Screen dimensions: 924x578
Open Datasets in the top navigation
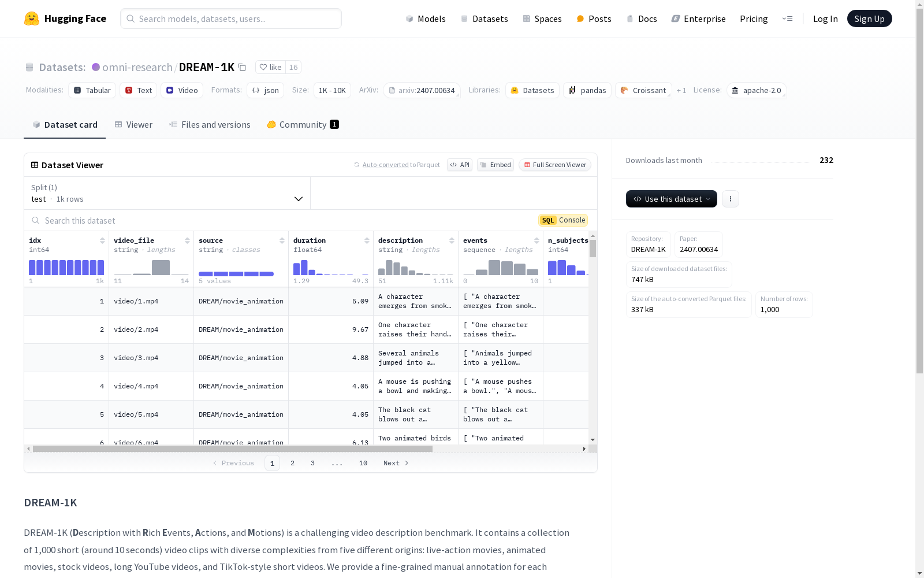coord(484,18)
